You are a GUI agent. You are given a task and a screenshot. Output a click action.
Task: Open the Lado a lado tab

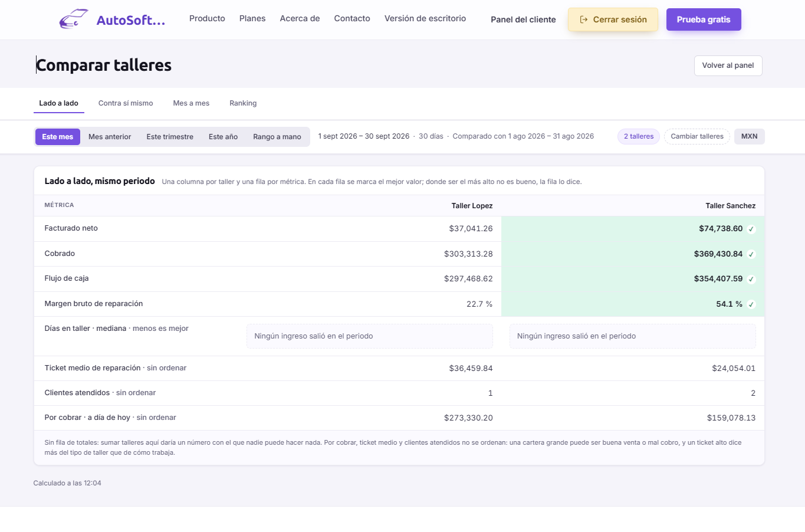[x=59, y=103]
